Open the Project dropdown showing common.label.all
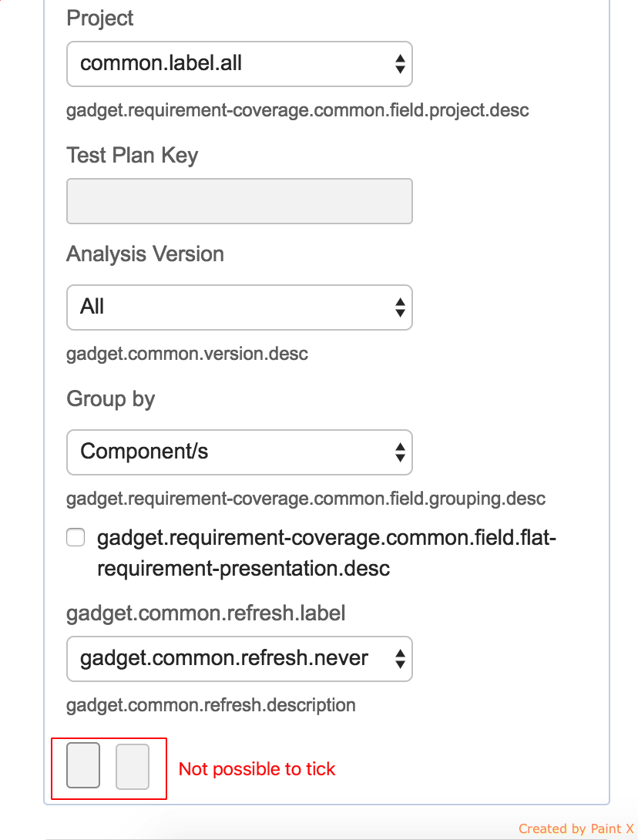 231,64
